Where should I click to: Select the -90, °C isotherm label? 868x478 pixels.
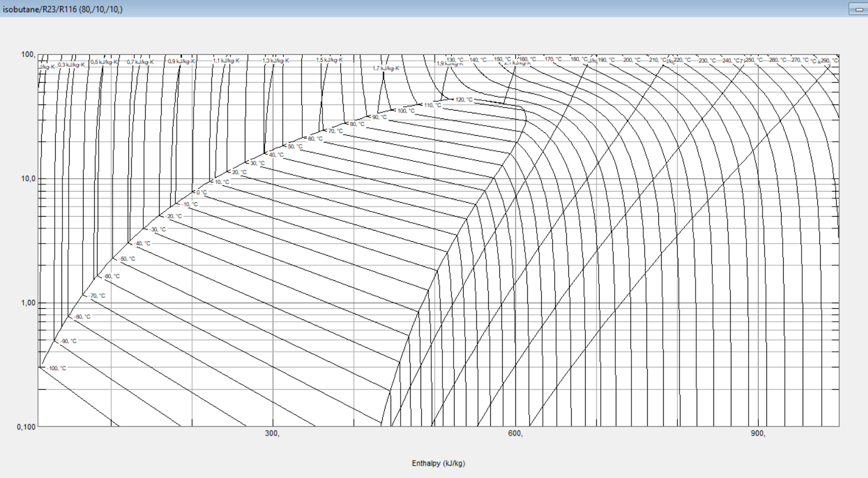coord(69,341)
